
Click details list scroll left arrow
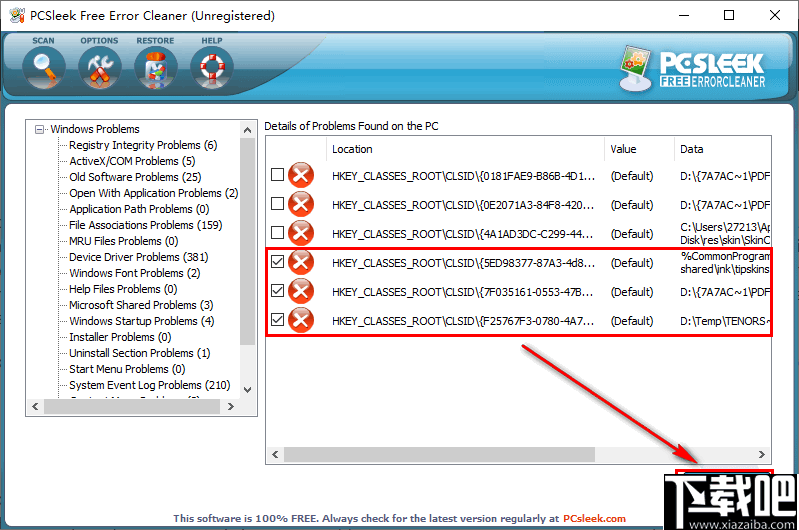tap(275, 455)
